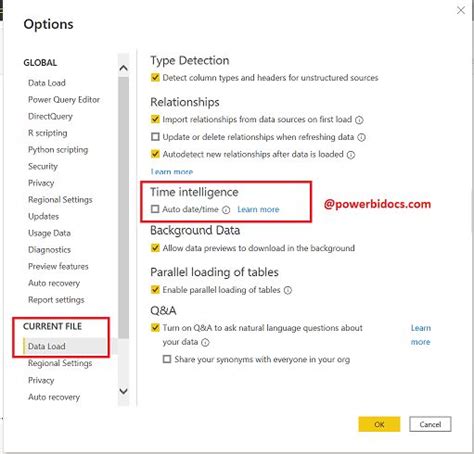Viewport: 474px width, 454px height.
Task: Click the Background Data heading
Action: pos(195,230)
